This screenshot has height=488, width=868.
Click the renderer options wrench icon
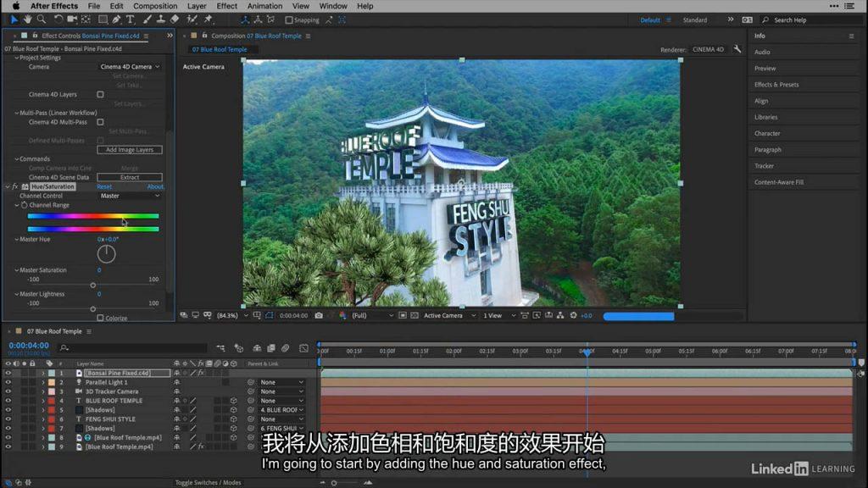coord(737,49)
